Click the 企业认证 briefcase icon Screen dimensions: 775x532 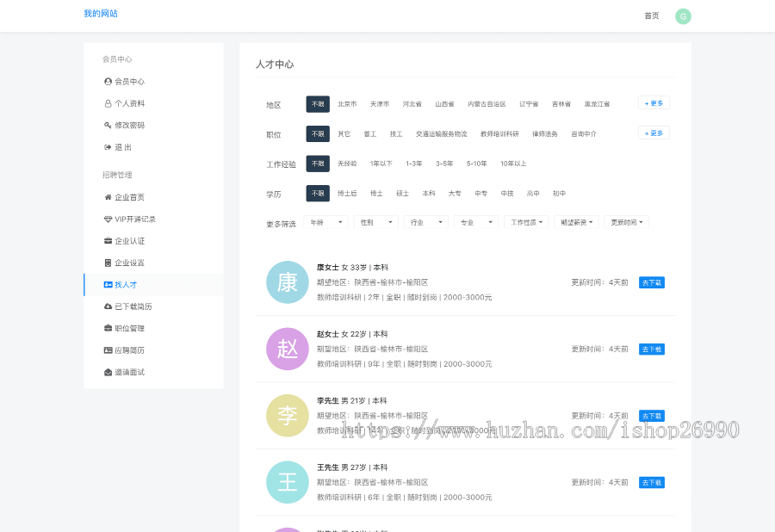coord(108,240)
